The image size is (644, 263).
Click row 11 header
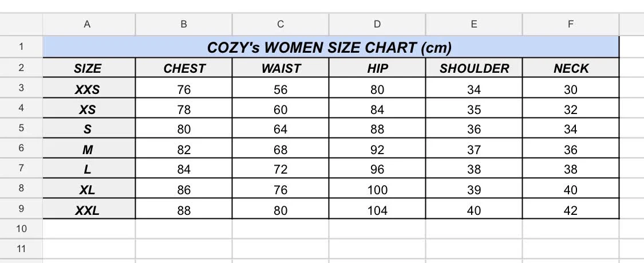(21, 249)
